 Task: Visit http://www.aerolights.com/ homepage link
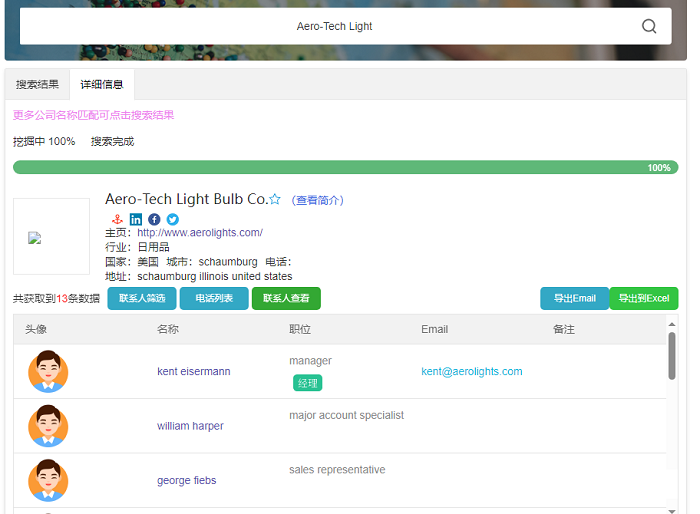200,233
